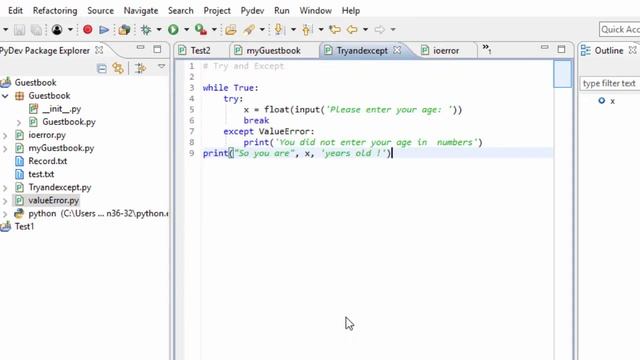The image size is (640, 360).
Task: Click the Run External Tools icon
Action: point(200,29)
